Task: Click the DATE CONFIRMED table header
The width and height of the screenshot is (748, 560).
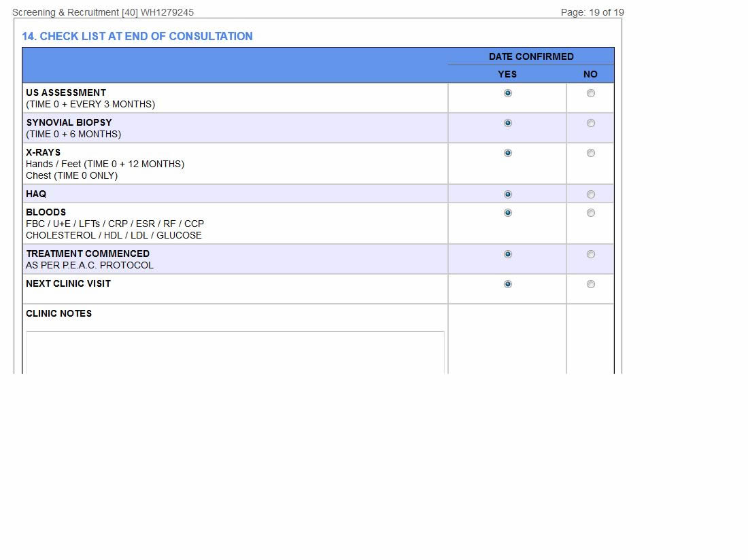Action: 530,56
